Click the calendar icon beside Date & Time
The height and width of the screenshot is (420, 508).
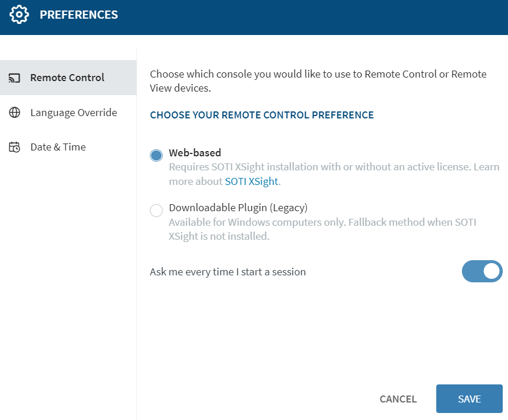tap(14, 146)
